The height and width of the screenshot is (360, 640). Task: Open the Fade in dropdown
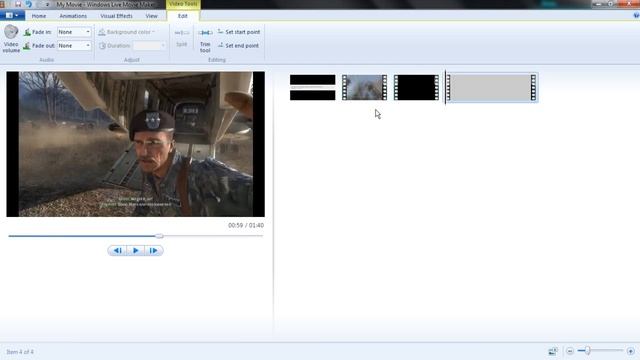(74, 32)
